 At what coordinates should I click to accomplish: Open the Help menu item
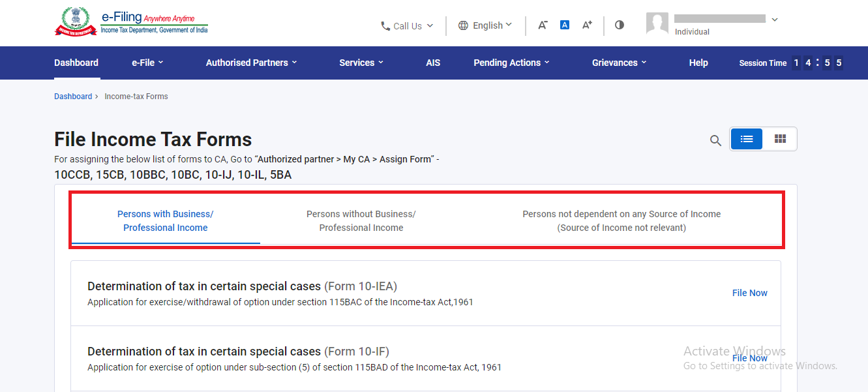pos(698,63)
